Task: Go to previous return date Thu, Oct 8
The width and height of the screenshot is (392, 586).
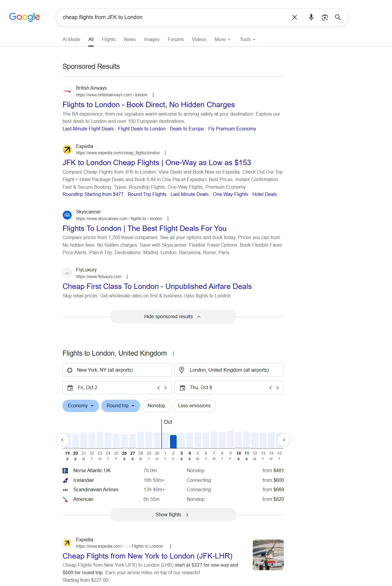Action: [x=271, y=388]
